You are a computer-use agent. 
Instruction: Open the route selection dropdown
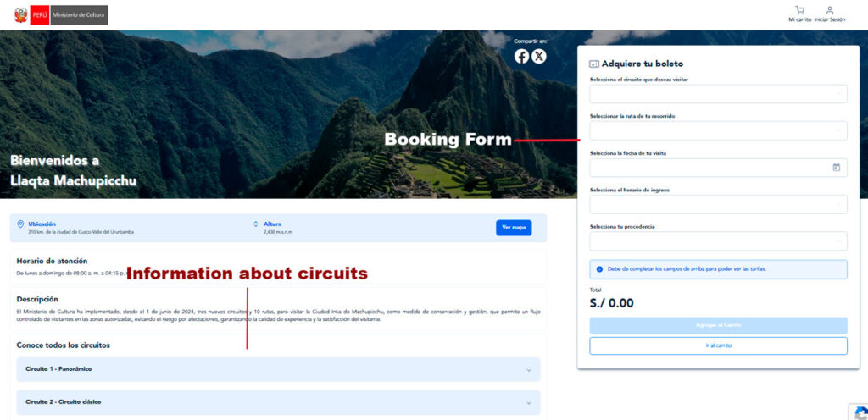718,130
